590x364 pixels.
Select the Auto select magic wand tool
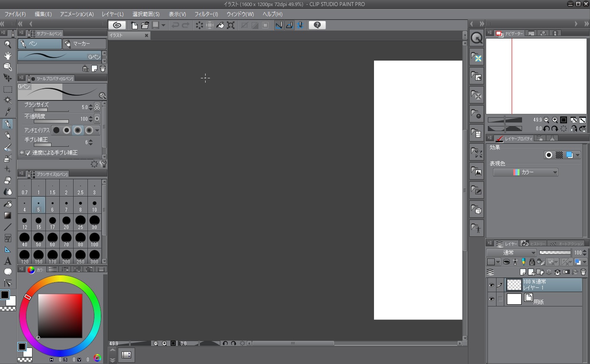coord(7,101)
